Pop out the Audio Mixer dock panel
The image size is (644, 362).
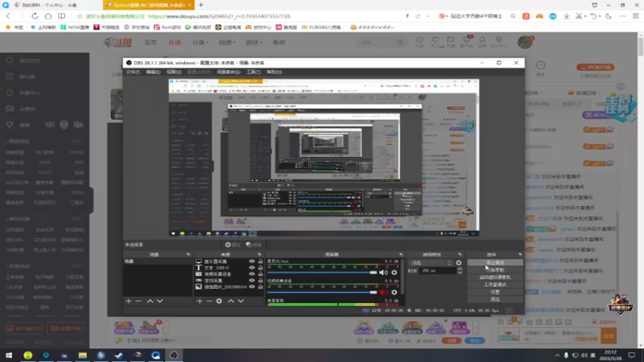click(x=401, y=254)
